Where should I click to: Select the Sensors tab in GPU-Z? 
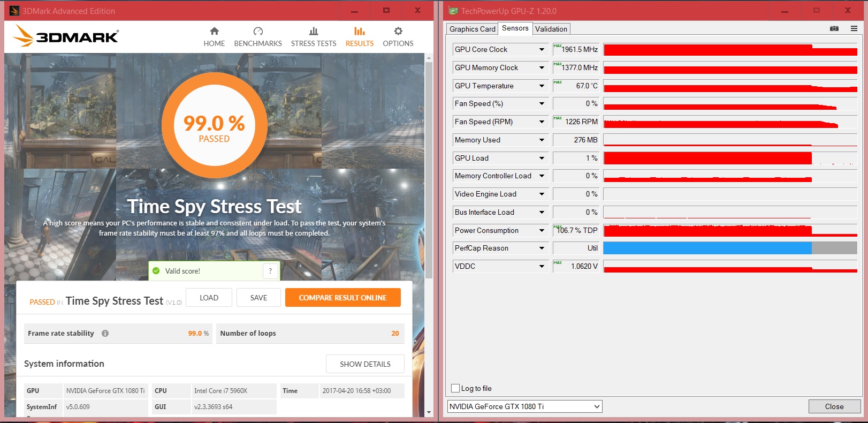[x=515, y=28]
